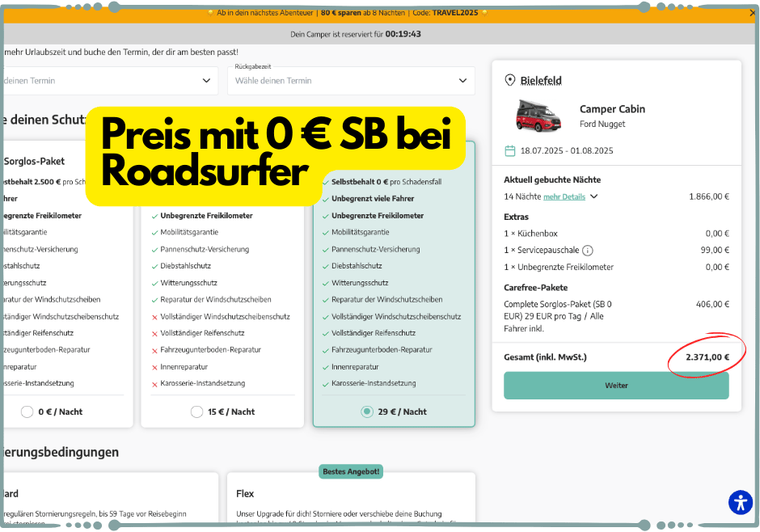The image size is (760, 532).
Task: Click the 1 × Küchenbox extras row
Action: 616,234
